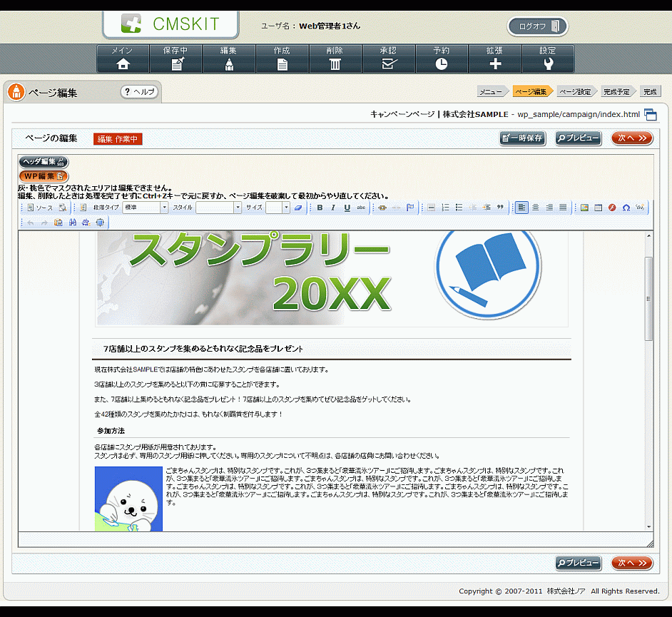Screen dimensions: 672x617
Task: Expand the サイズ font size dropdown
Action: pos(278,208)
